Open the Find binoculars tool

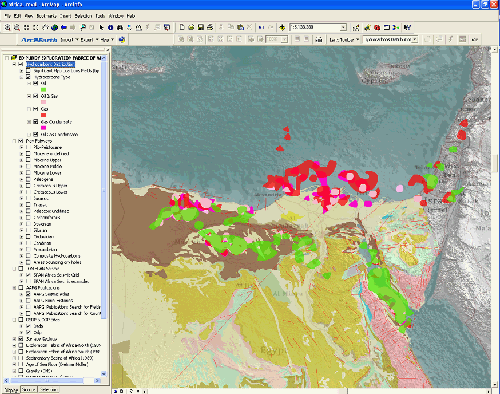point(120,28)
